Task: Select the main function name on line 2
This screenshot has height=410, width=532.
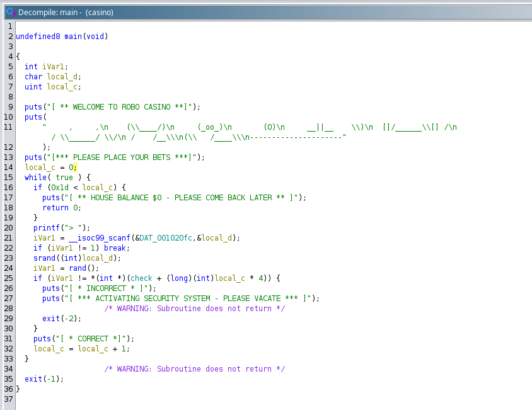Action: pyautogui.click(x=71, y=36)
